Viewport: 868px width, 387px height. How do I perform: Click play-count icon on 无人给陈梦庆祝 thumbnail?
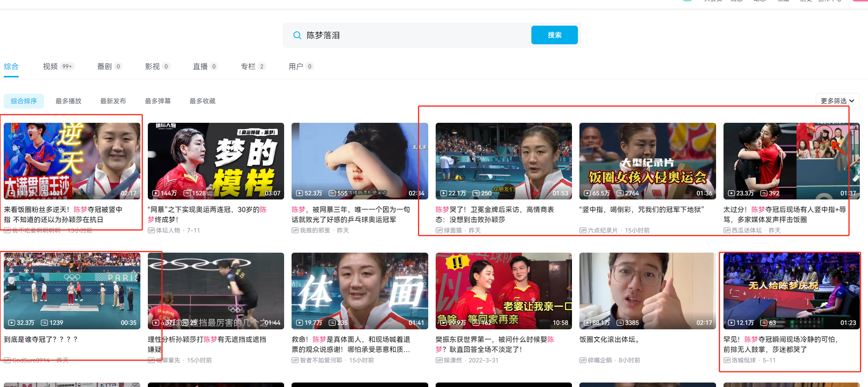(x=731, y=323)
